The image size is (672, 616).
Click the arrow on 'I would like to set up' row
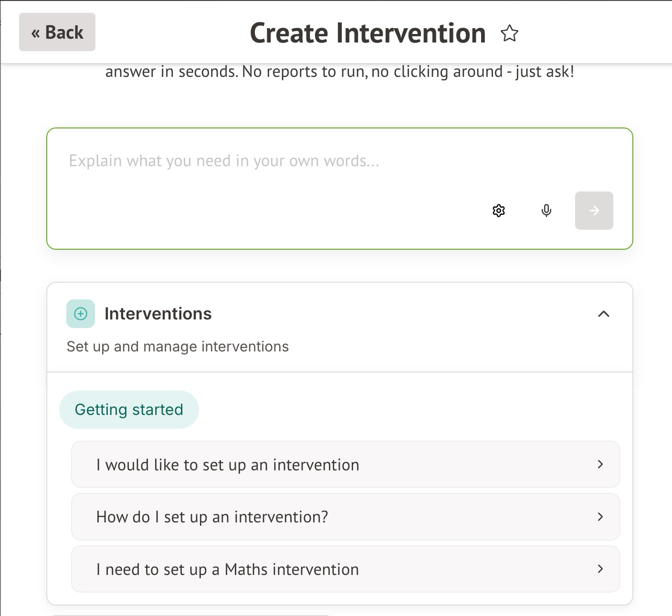click(x=600, y=464)
